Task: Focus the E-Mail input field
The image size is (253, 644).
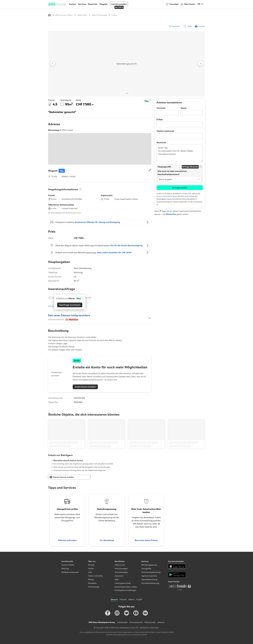Action: point(180,125)
